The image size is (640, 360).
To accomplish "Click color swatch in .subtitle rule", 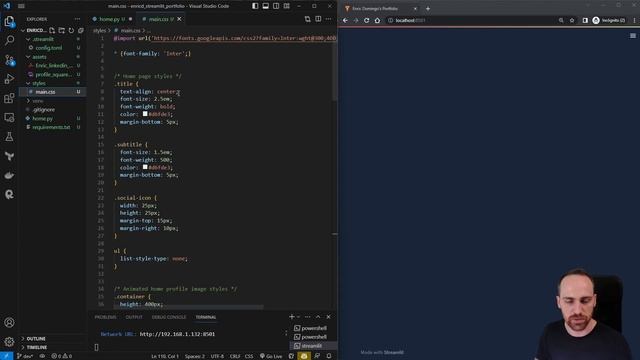I will [145, 167].
